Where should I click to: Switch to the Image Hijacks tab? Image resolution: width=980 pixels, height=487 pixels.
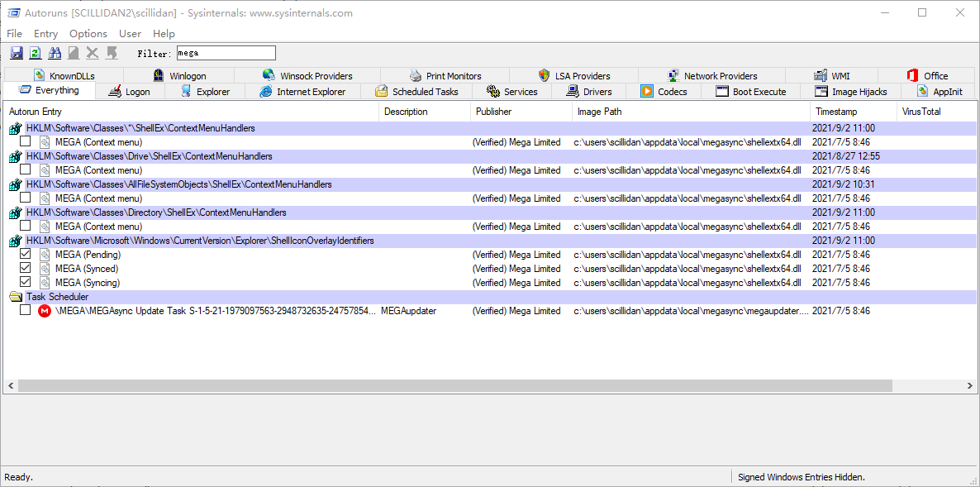[x=851, y=92]
